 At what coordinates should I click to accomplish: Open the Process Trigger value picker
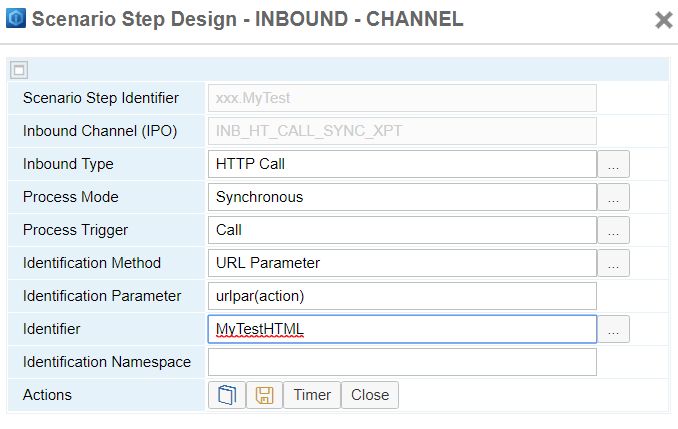coord(613,230)
